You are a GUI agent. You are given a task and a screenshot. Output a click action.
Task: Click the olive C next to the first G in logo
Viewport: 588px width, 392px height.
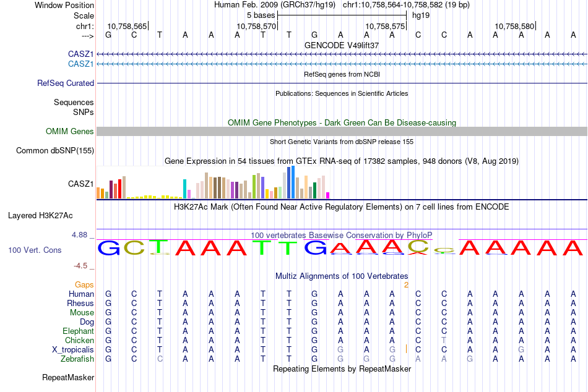(x=134, y=248)
